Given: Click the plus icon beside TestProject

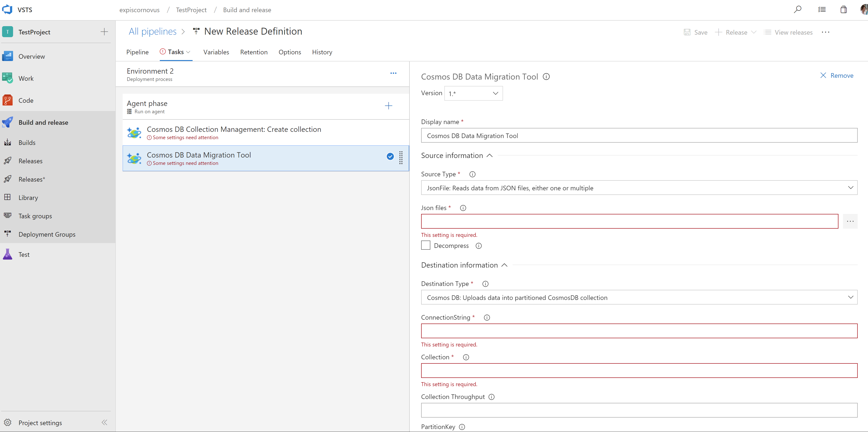Looking at the screenshot, I should [104, 32].
